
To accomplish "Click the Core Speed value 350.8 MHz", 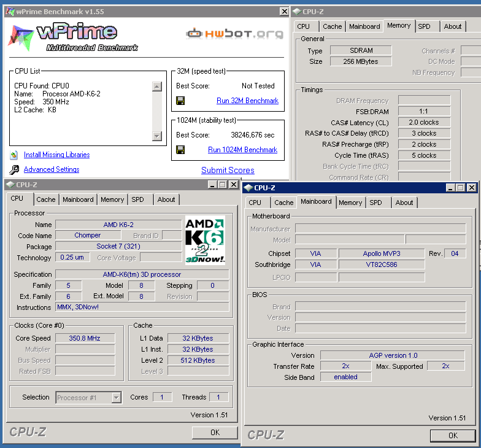I will pyautogui.click(x=85, y=338).
